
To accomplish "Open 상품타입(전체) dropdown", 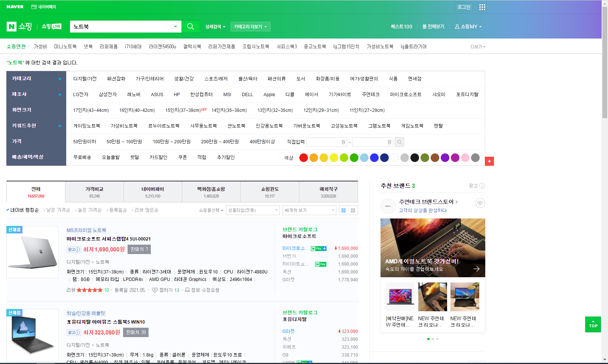I will click(x=253, y=210).
